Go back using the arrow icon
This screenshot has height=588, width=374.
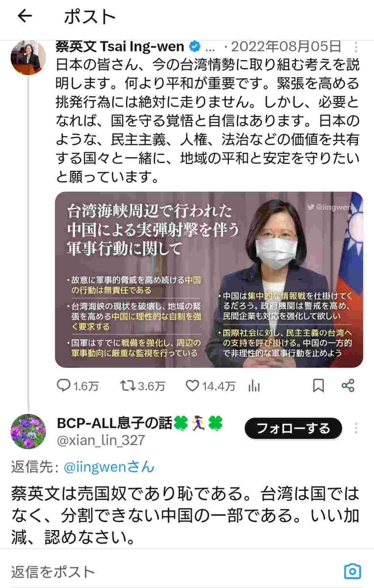click(x=25, y=16)
